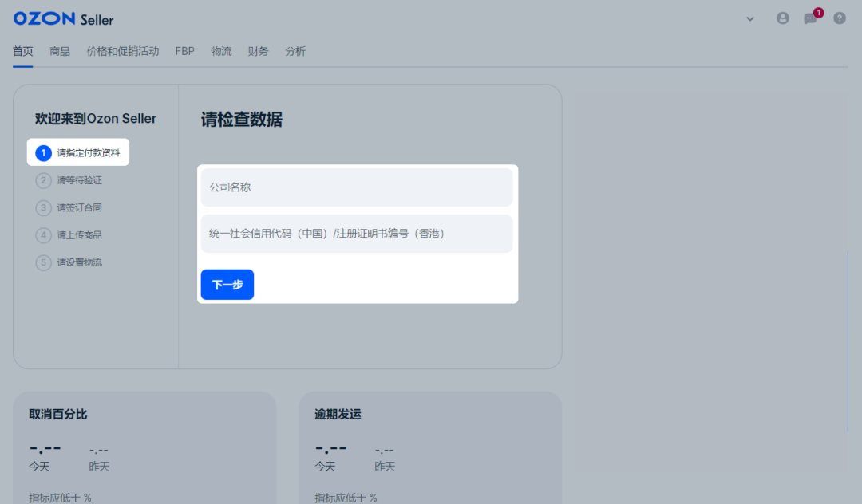The height and width of the screenshot is (504, 862).
Task: Click 昨天 value in 取消百分比 card
Action: coord(98,451)
